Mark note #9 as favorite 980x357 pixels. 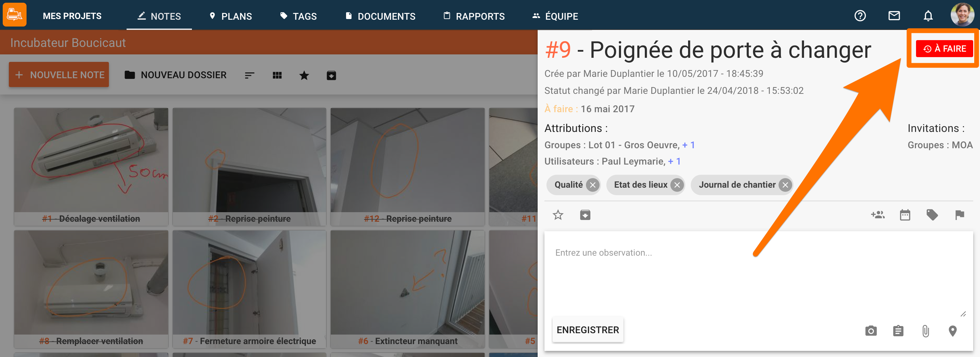558,215
